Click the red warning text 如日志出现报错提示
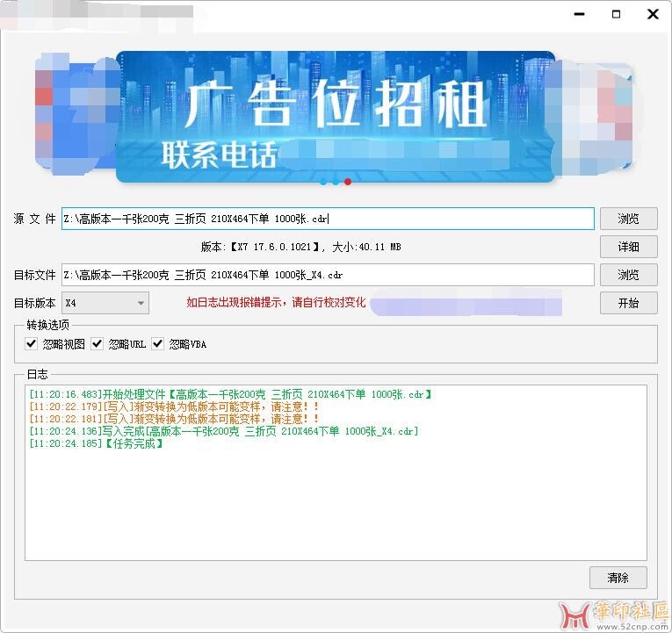 click(x=276, y=302)
